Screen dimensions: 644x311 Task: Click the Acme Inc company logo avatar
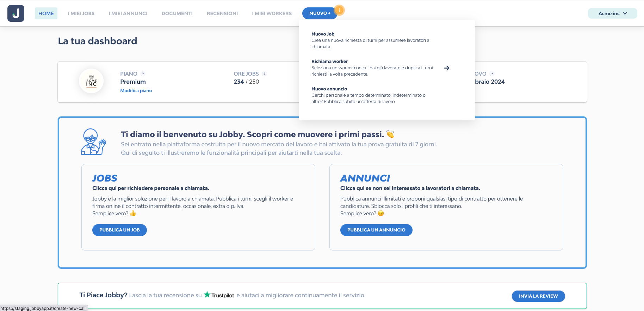point(91,81)
